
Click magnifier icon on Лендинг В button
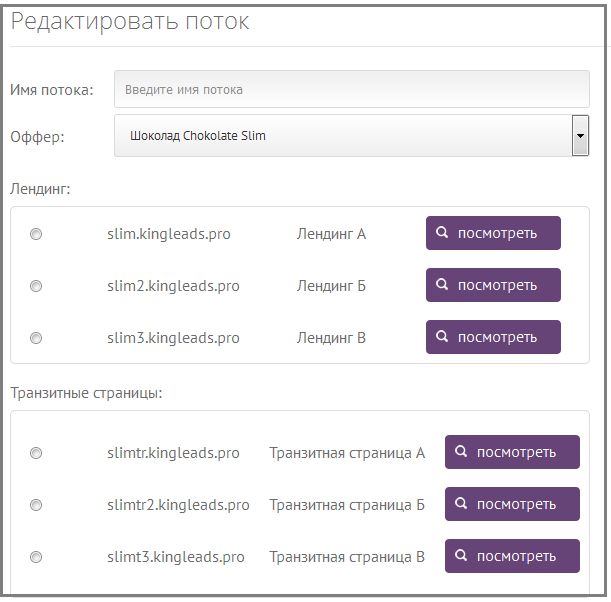click(x=443, y=337)
